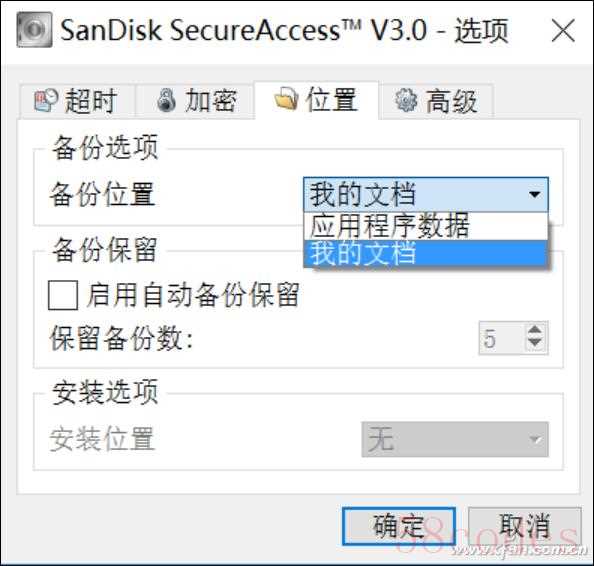Image resolution: width=594 pixels, height=566 pixels.
Task: Switch to the 超时 tab
Action: click(77, 101)
